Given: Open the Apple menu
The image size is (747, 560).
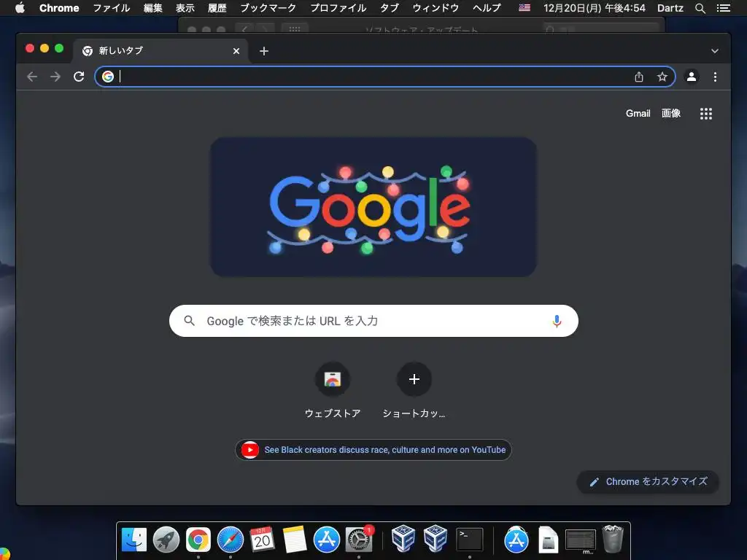Looking at the screenshot, I should click(20, 8).
